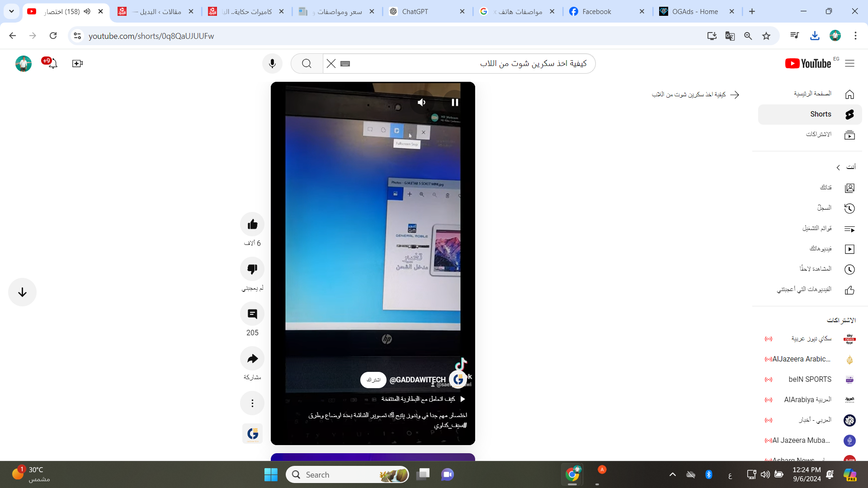This screenshot has height=488, width=868.
Task: Open the comments showing 205
Action: 252,314
